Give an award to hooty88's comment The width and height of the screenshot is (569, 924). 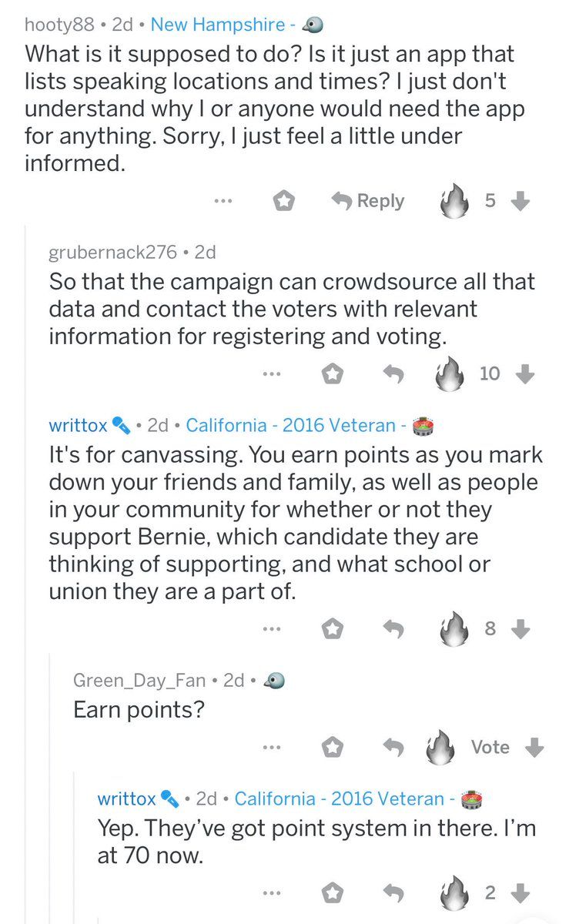pos(284,202)
